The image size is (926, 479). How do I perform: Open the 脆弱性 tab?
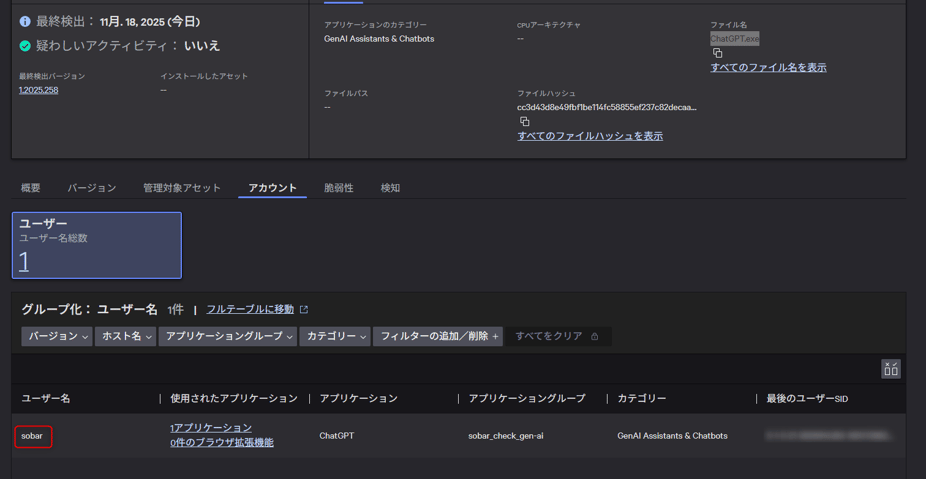pyautogui.click(x=339, y=188)
